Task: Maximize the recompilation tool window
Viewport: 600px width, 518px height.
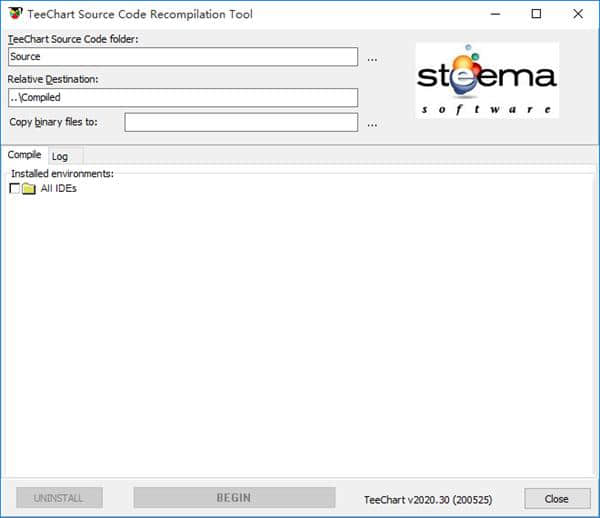Action: coord(536,14)
